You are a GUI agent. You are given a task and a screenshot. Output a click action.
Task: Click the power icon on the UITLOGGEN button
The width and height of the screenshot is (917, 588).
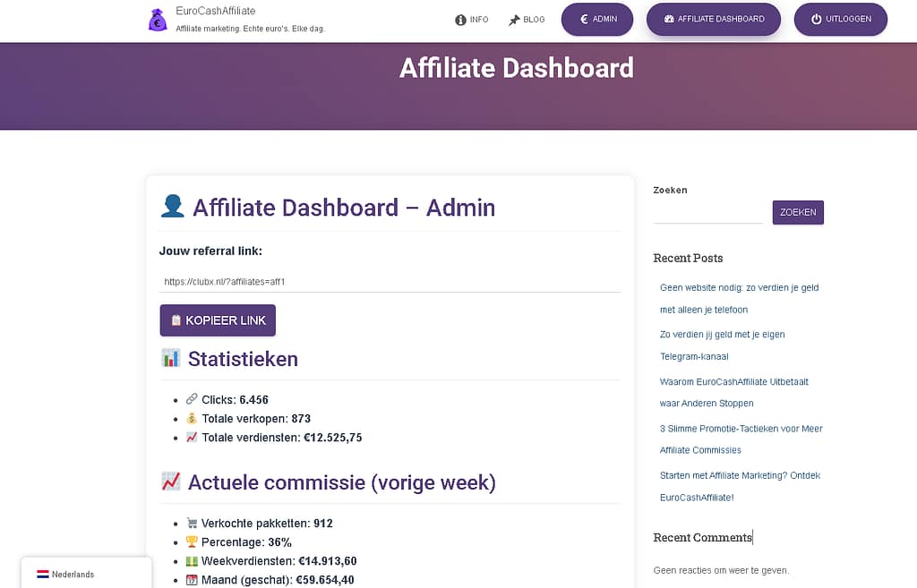coord(817,18)
